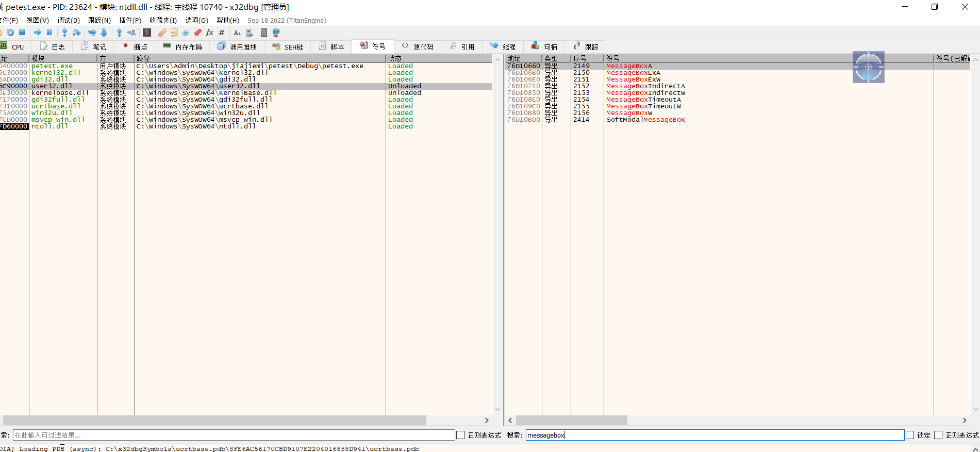Pause execution of the debuggee
Image resolution: width=980 pixels, height=452 pixels.
(49, 33)
